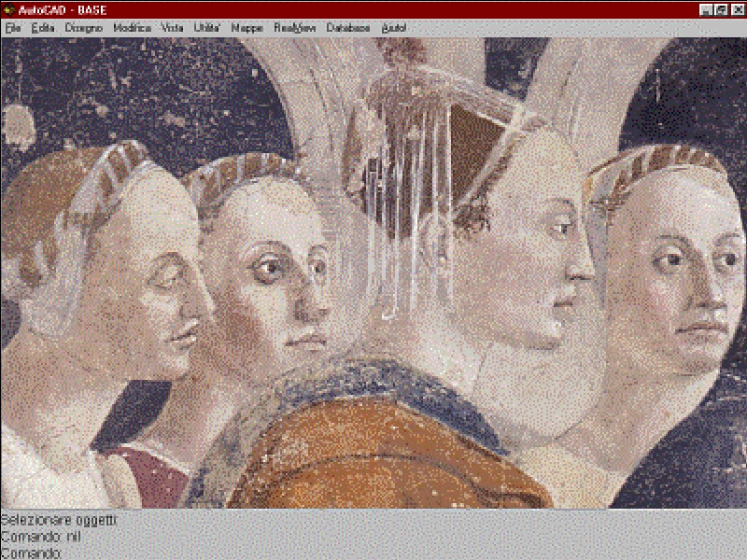Open the Aiuto help menu
Image resolution: width=747 pixels, height=560 pixels.
[x=394, y=28]
